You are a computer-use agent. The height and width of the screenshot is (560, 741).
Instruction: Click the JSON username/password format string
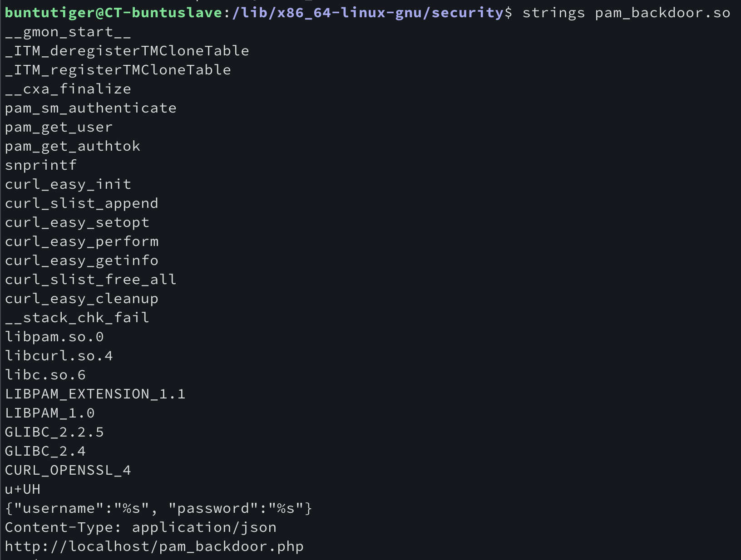point(158,508)
